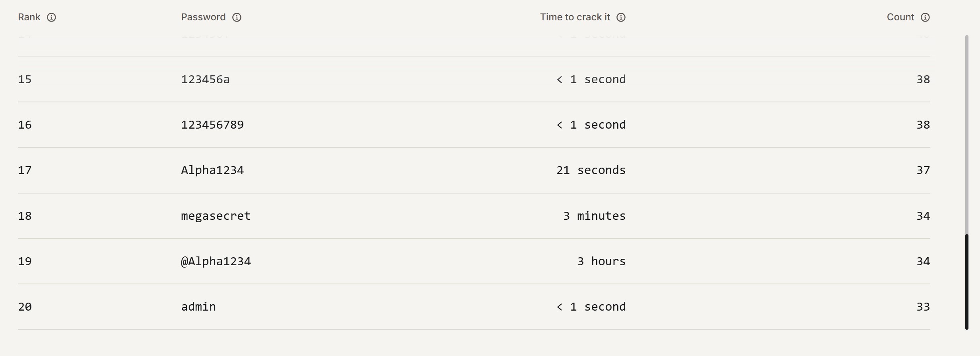Click count value 33 for admin

923,307
